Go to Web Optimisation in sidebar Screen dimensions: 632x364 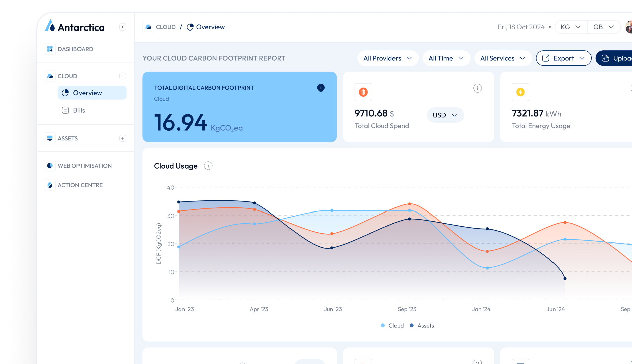pyautogui.click(x=85, y=166)
